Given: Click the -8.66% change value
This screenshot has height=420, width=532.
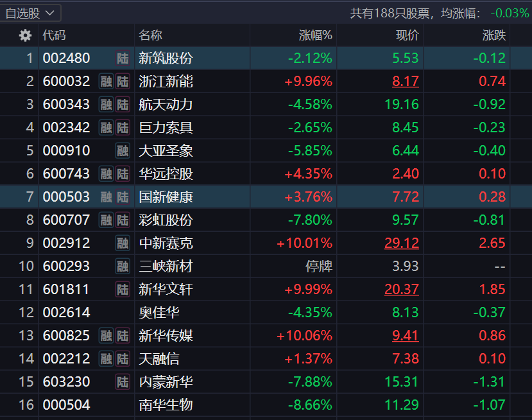Looking at the screenshot, I should click(x=310, y=405).
